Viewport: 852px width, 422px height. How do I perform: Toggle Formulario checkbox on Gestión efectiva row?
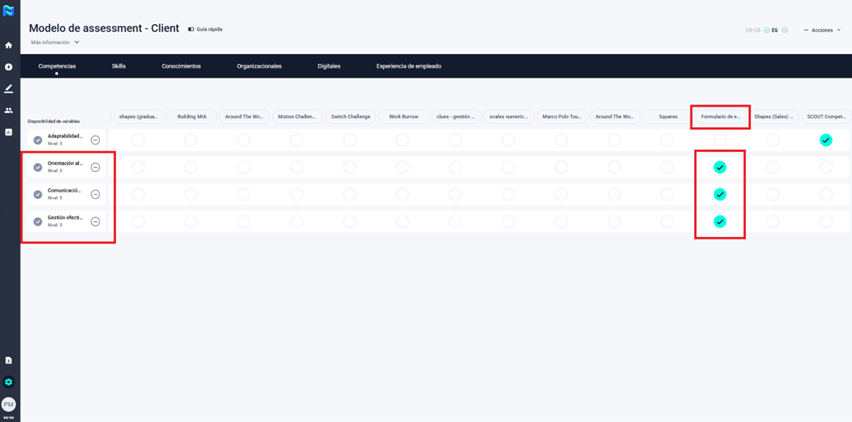coord(720,221)
